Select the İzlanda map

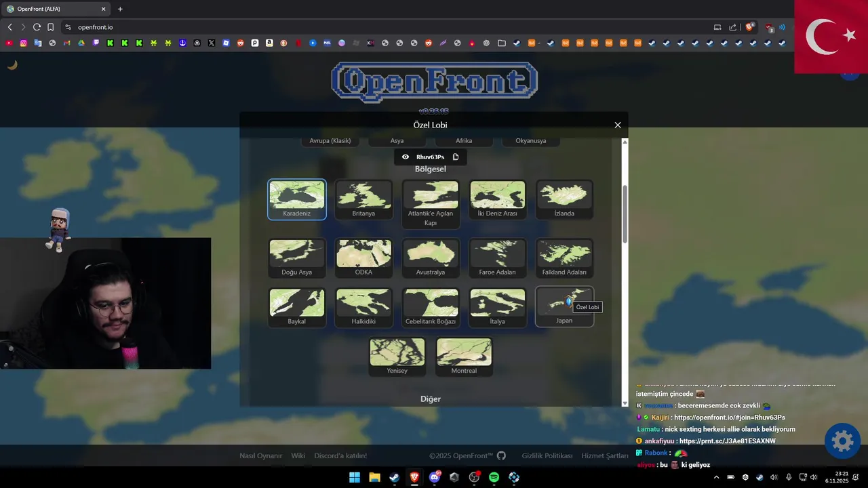[564, 199]
